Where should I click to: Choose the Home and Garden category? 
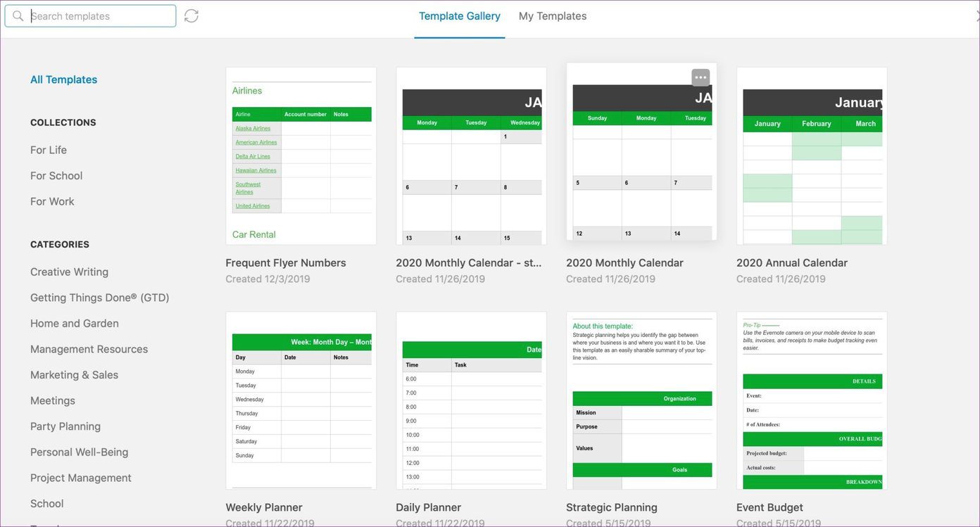click(75, 324)
